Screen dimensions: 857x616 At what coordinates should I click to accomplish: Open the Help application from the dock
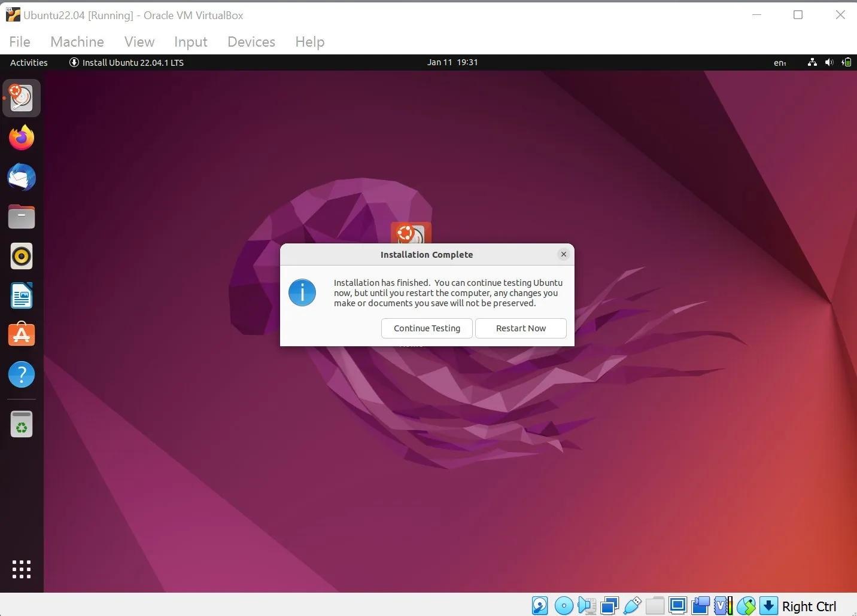pyautogui.click(x=22, y=374)
